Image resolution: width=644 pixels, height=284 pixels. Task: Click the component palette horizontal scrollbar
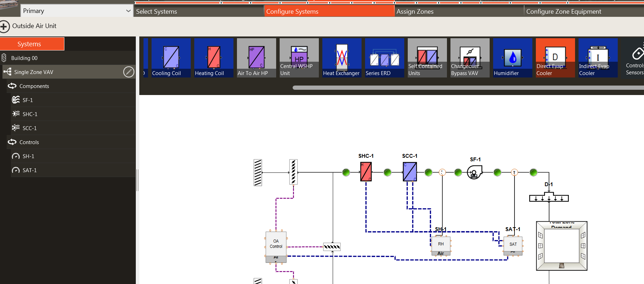[x=468, y=88]
